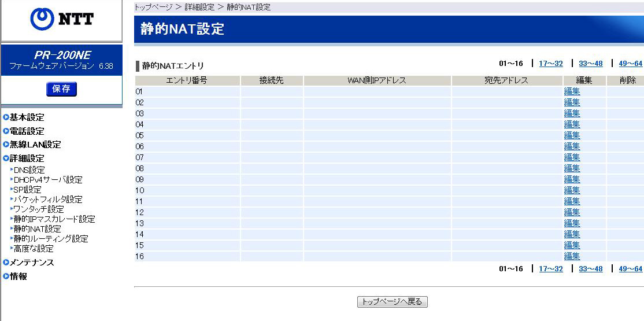Click 編集 link for entry 01
The height and width of the screenshot is (321, 644).
(572, 91)
